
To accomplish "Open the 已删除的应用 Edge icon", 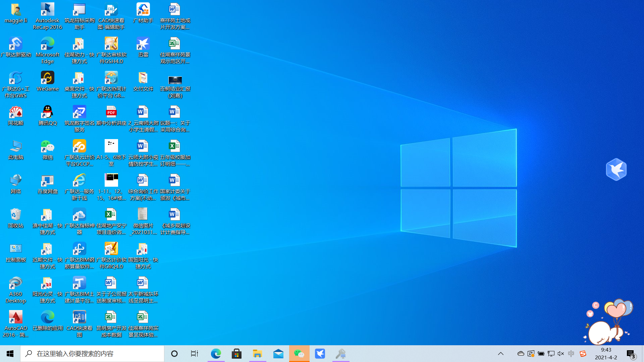I will click(x=47, y=321).
